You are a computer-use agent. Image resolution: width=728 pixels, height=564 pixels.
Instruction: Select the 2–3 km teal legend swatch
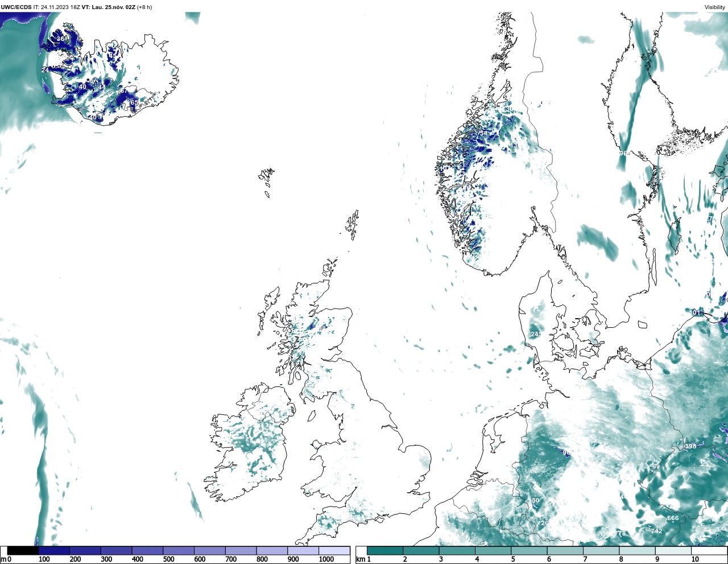click(x=421, y=551)
